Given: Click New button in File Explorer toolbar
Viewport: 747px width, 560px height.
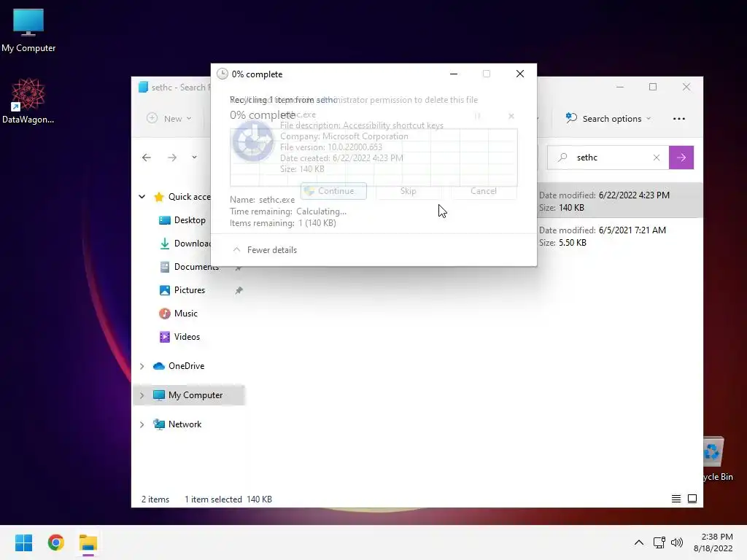Looking at the screenshot, I should (x=169, y=119).
